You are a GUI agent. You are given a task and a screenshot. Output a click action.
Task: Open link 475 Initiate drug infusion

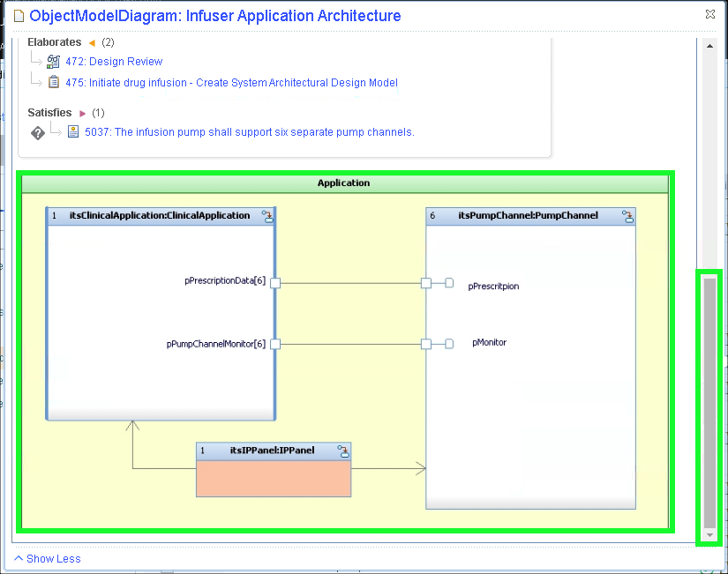tap(231, 83)
